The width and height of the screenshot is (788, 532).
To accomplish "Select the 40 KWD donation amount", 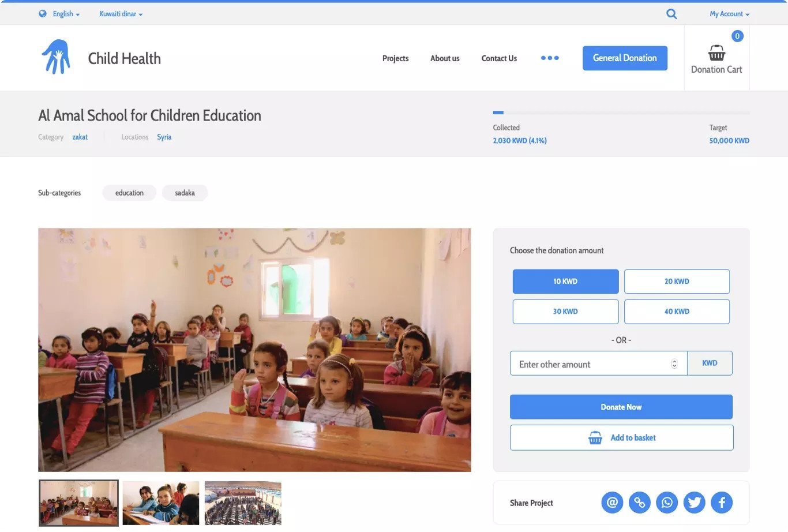I will click(x=677, y=312).
